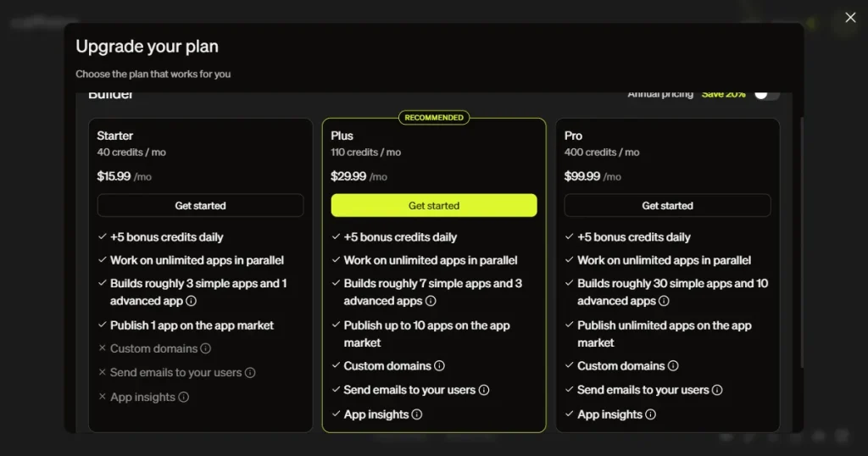Show info for Pro Send emails feature
Image resolution: width=868 pixels, height=456 pixels.
click(717, 390)
